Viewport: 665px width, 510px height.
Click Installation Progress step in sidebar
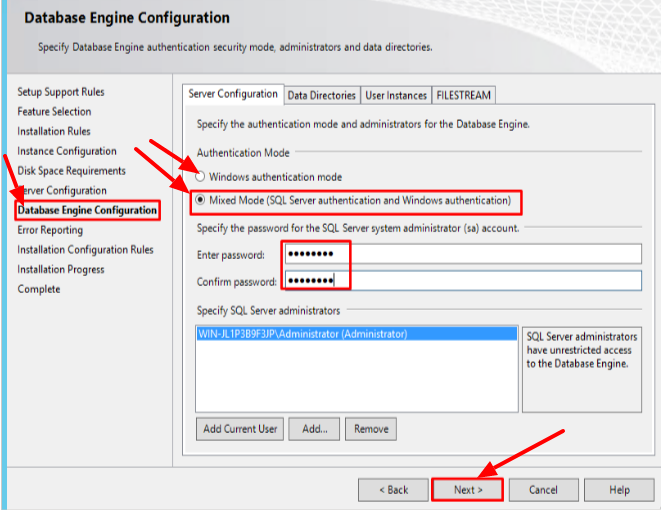click(61, 270)
